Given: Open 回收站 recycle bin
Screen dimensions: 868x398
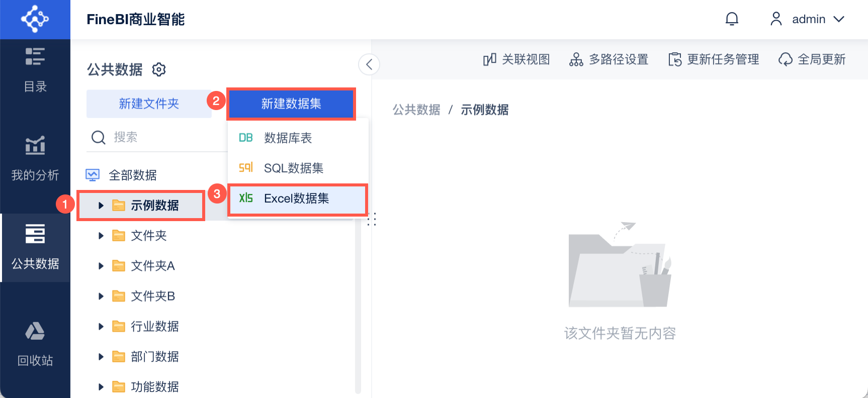Looking at the screenshot, I should (35, 344).
